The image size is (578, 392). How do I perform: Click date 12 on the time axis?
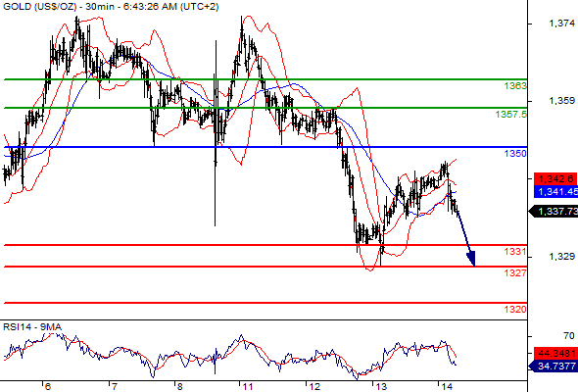[x=314, y=386]
